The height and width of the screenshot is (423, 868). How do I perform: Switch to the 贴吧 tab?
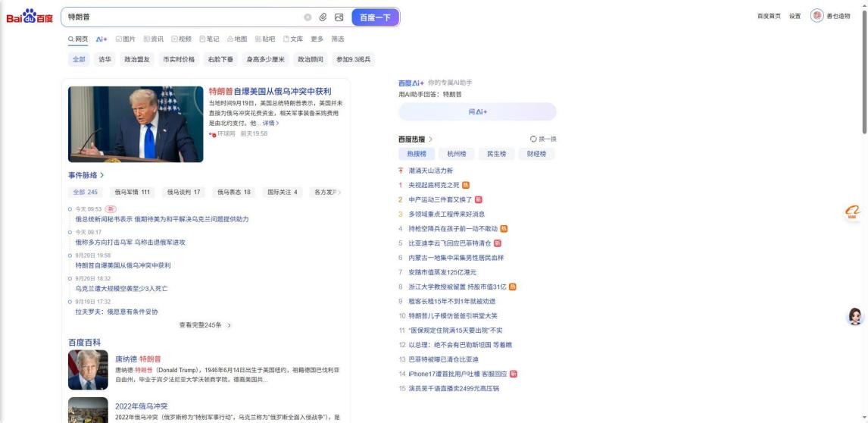pyautogui.click(x=265, y=39)
